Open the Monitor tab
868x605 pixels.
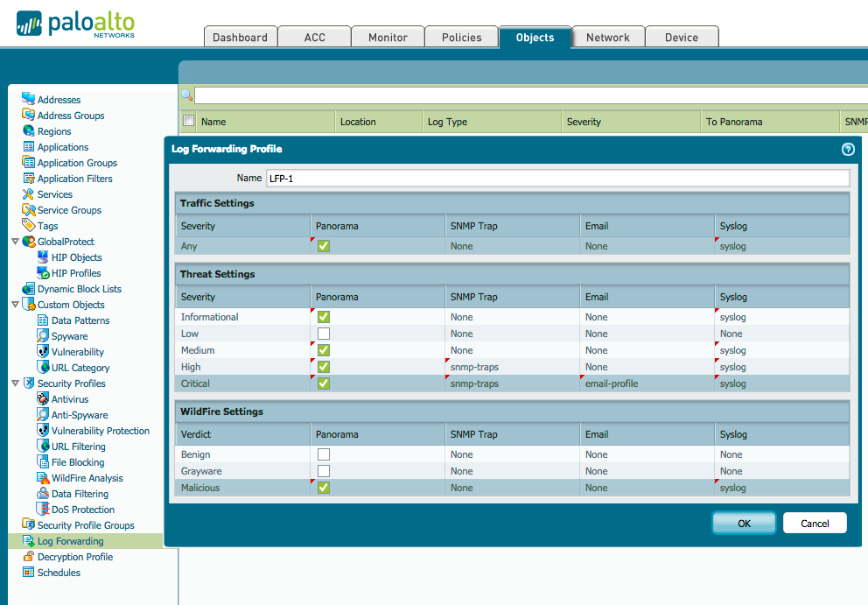[x=388, y=37]
